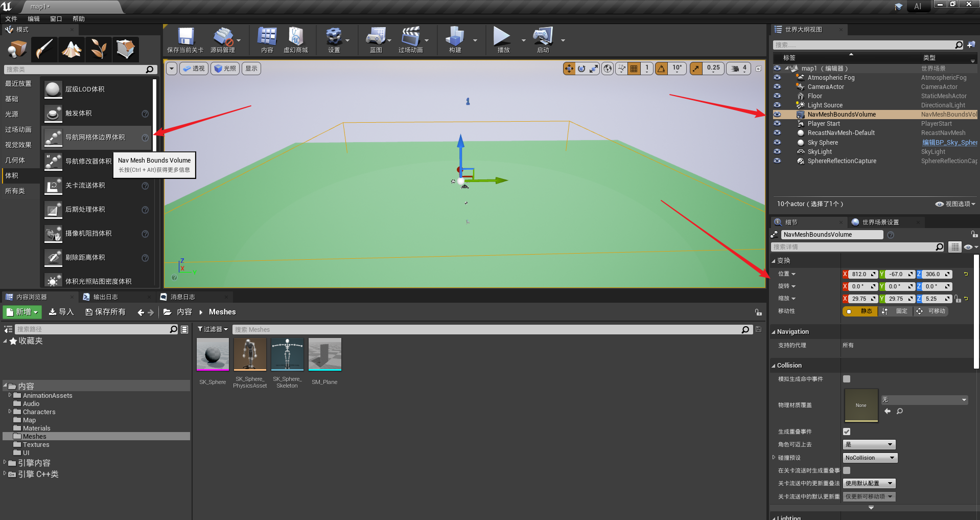Click the None physical material swatch
This screenshot has width=980, height=520.
861,405
